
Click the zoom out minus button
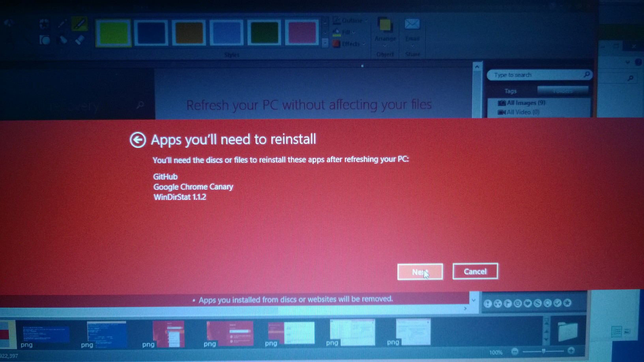(515, 351)
